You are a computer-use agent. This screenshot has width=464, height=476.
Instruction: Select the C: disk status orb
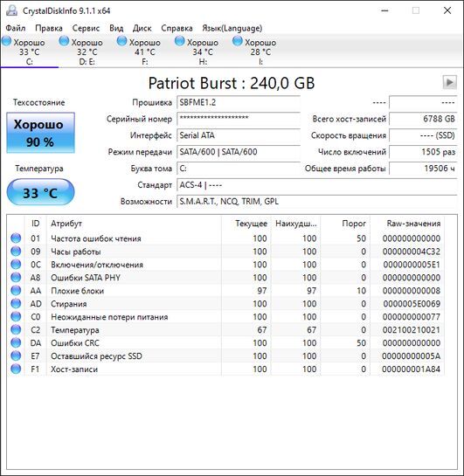[7, 41]
